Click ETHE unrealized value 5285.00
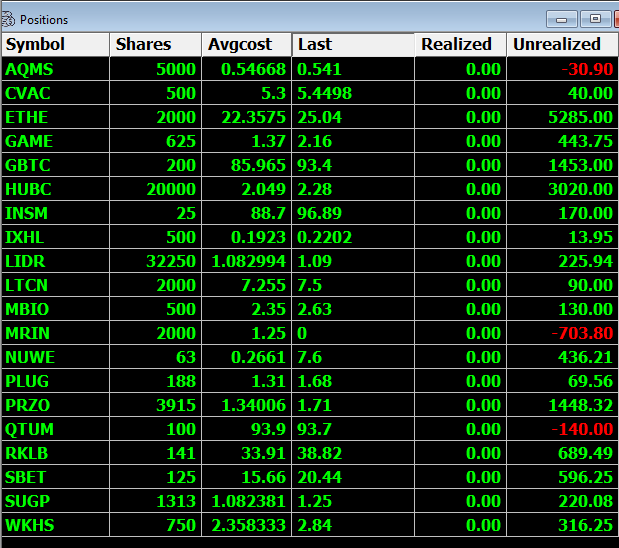 [x=581, y=117]
